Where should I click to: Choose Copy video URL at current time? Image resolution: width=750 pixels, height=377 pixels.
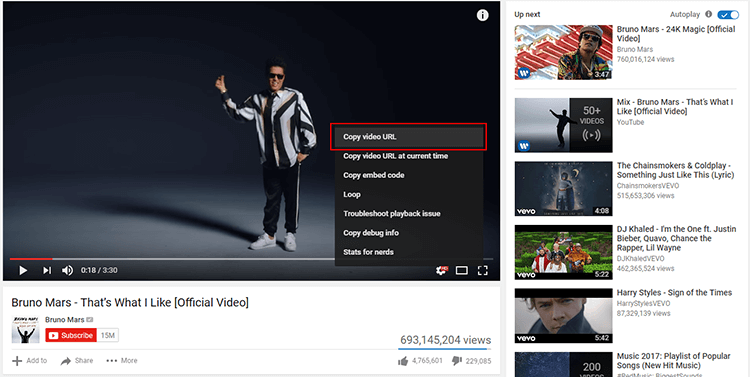click(x=409, y=156)
